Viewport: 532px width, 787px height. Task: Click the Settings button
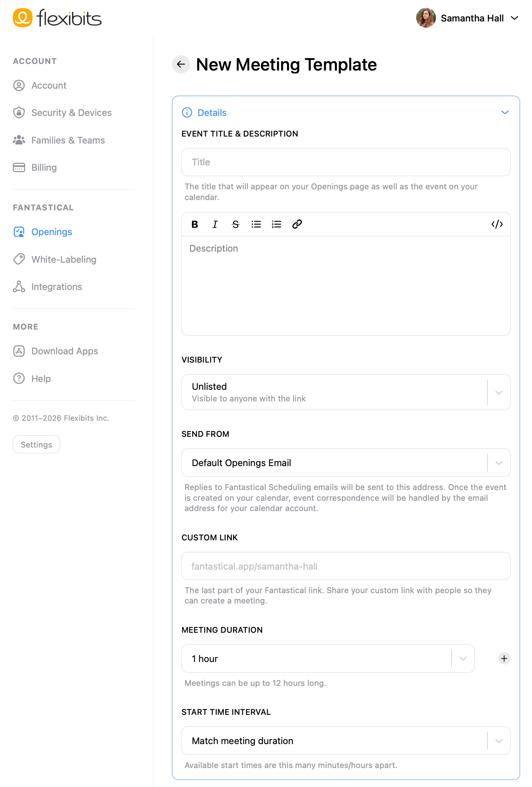(36, 445)
